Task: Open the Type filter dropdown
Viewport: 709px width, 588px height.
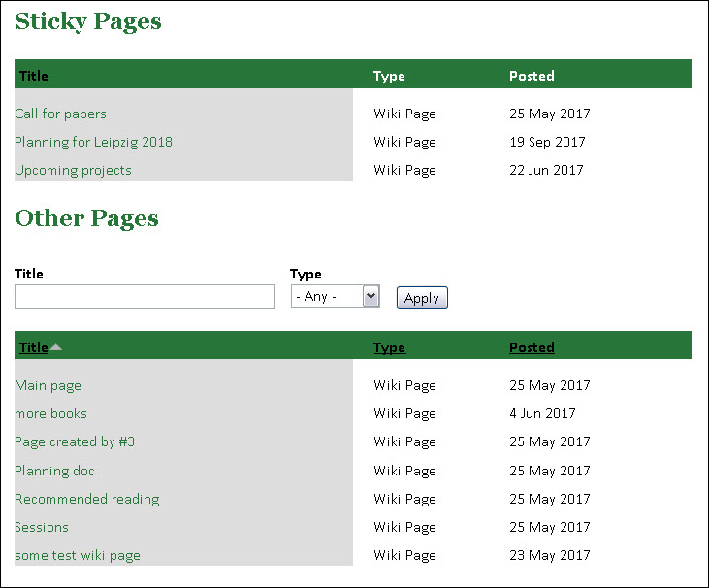Action: 335,297
